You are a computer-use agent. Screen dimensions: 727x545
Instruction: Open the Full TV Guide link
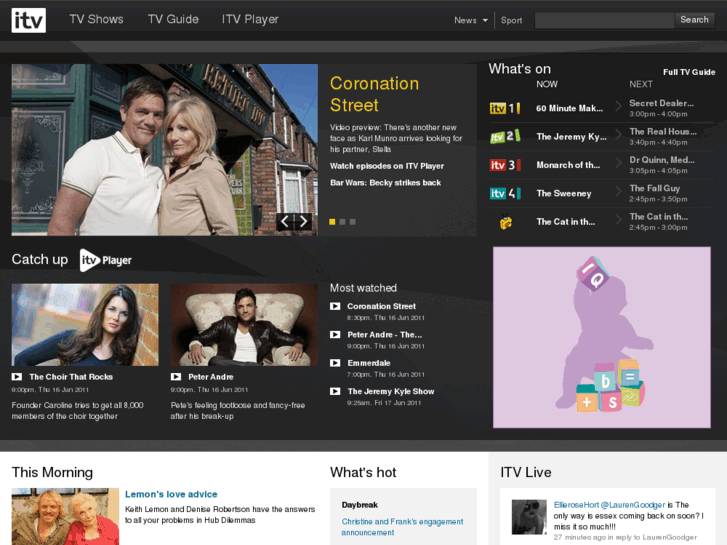pos(689,72)
